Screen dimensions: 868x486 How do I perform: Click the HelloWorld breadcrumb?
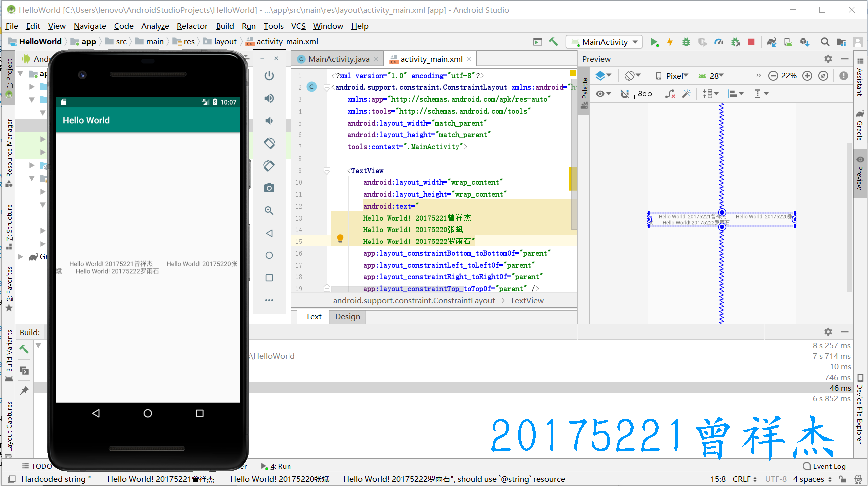click(x=35, y=42)
